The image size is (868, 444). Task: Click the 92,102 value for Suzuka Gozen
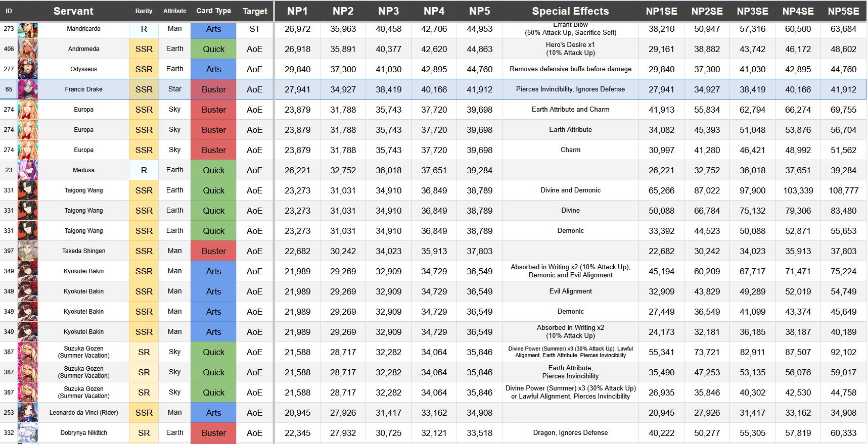click(843, 352)
